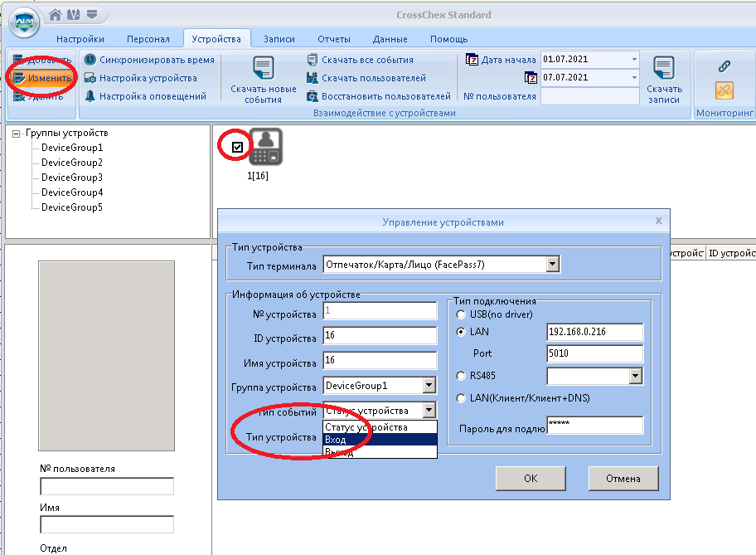Click Восстановить пользователей icon
756x555 pixels.
coord(313,96)
